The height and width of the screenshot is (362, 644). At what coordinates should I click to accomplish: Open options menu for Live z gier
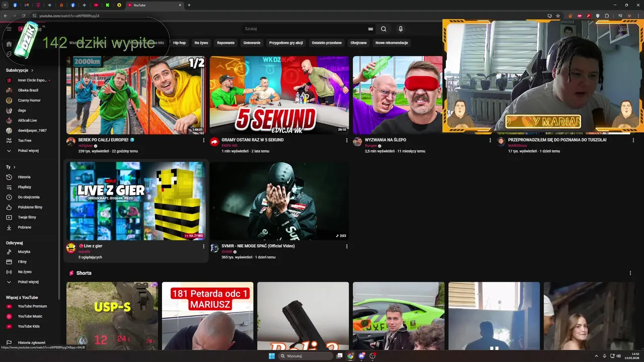[x=203, y=246]
